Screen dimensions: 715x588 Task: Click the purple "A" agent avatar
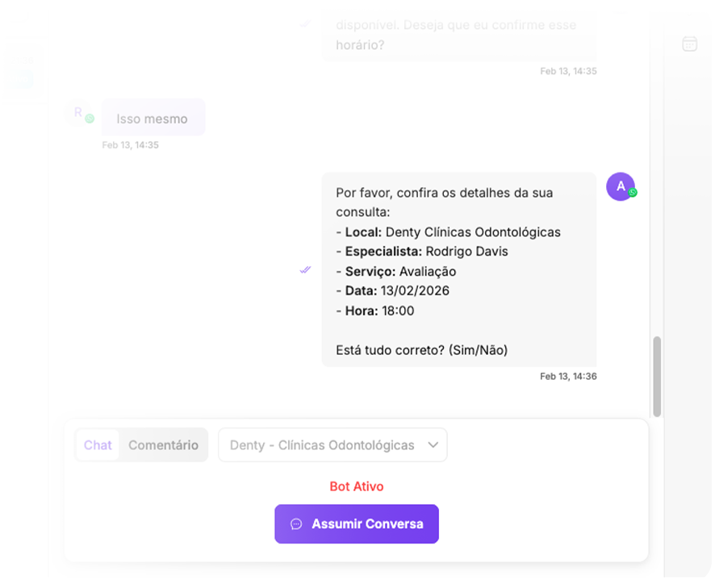(620, 186)
